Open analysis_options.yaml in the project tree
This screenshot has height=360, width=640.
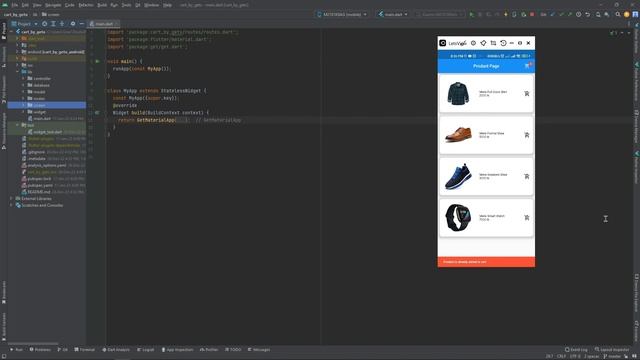[x=47, y=165]
